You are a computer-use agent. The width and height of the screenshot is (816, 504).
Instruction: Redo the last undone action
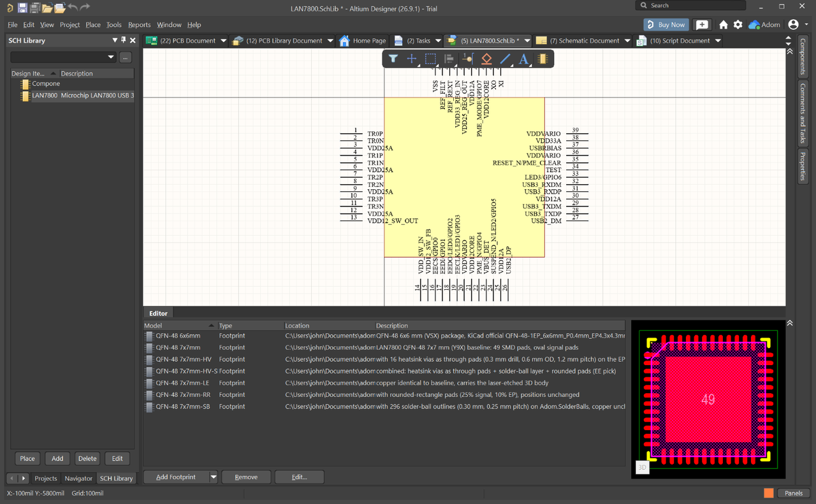click(x=85, y=8)
